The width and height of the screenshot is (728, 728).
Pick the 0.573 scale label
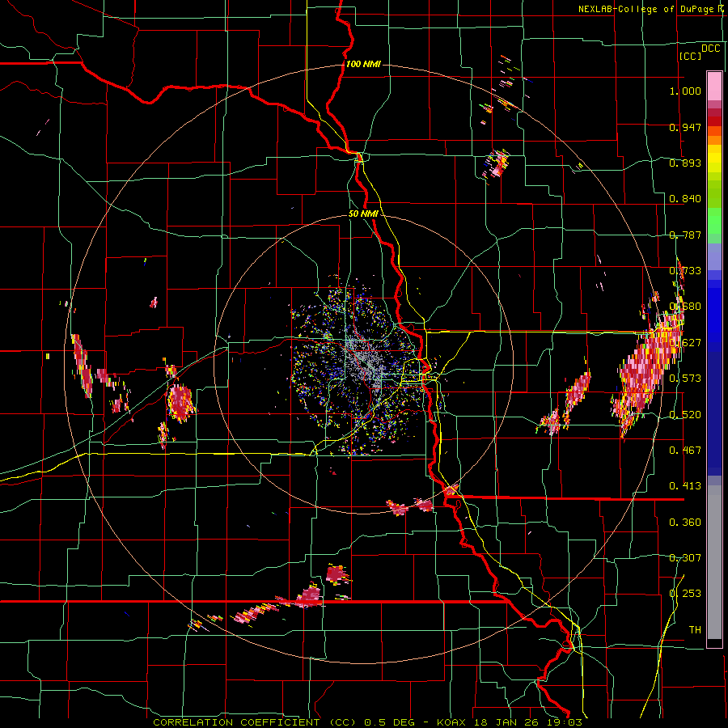pos(685,379)
